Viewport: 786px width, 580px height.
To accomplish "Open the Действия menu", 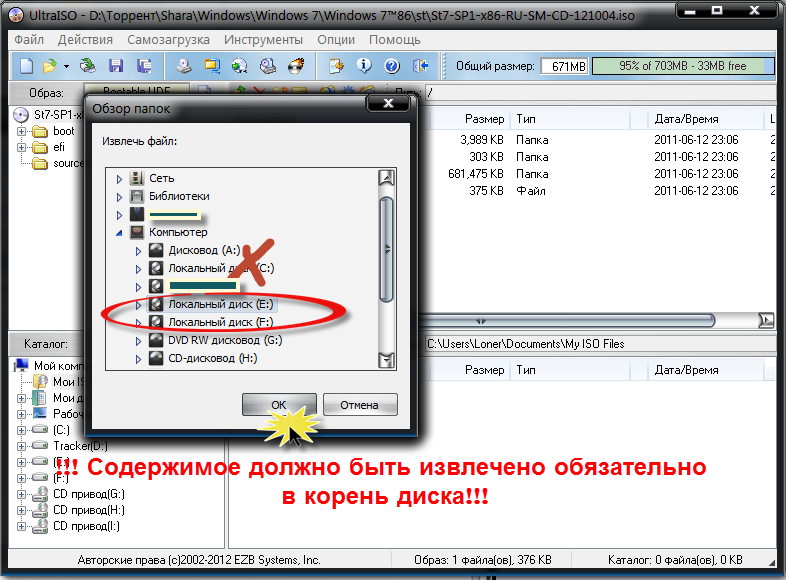I will pyautogui.click(x=85, y=40).
